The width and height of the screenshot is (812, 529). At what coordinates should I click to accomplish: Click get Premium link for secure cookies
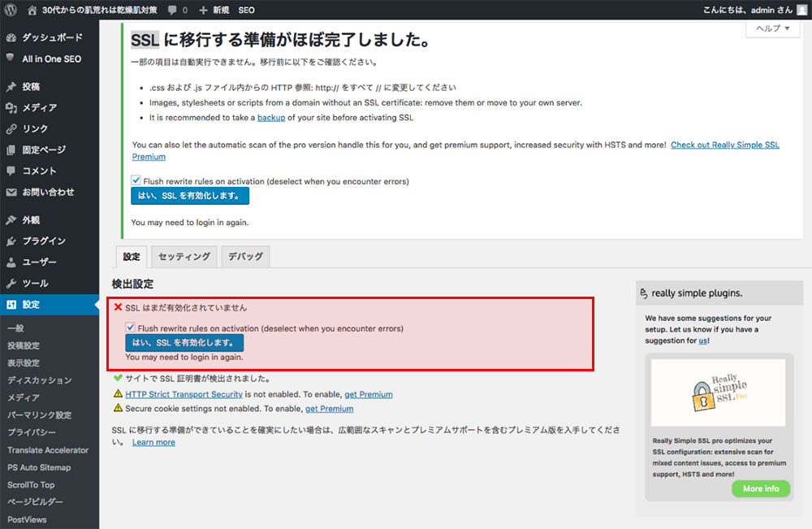coord(330,409)
